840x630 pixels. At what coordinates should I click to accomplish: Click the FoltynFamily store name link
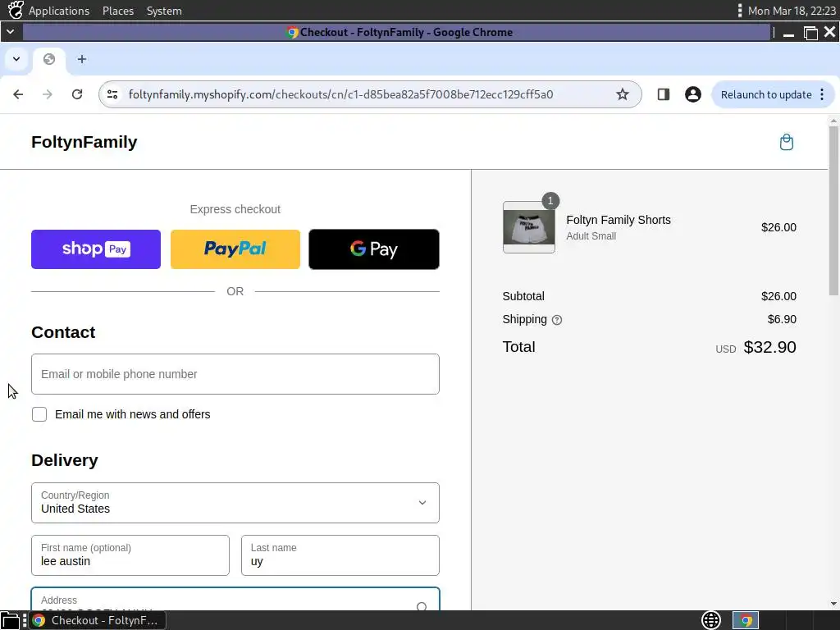[x=84, y=142]
